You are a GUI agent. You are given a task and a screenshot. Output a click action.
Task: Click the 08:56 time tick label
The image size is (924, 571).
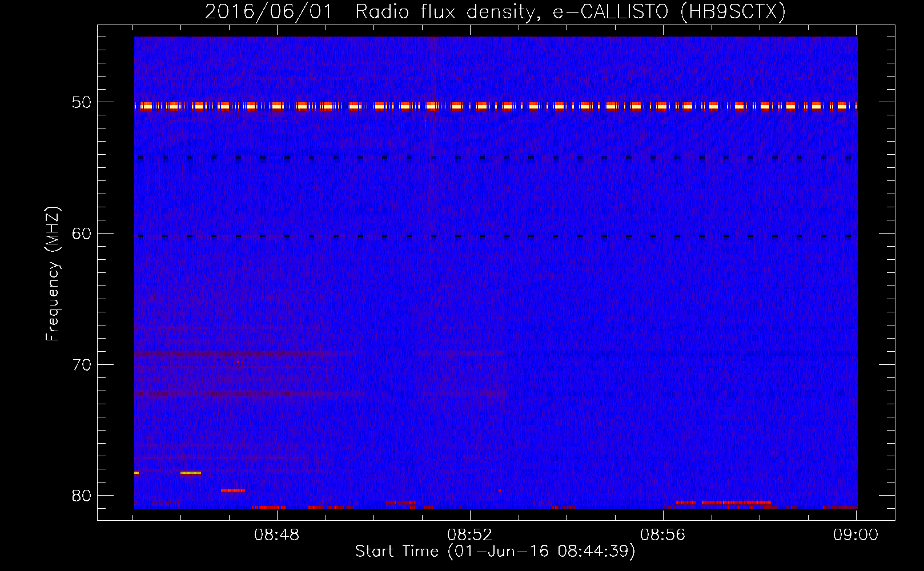click(x=662, y=535)
